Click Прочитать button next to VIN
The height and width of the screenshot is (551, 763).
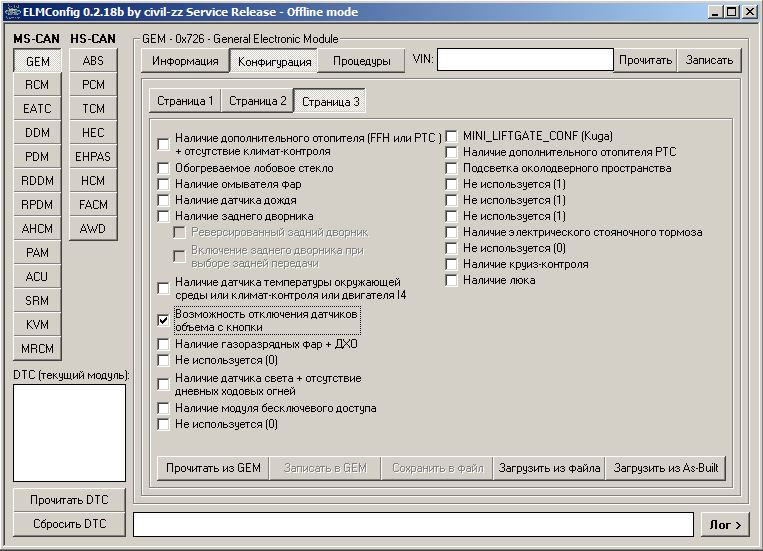click(645, 60)
